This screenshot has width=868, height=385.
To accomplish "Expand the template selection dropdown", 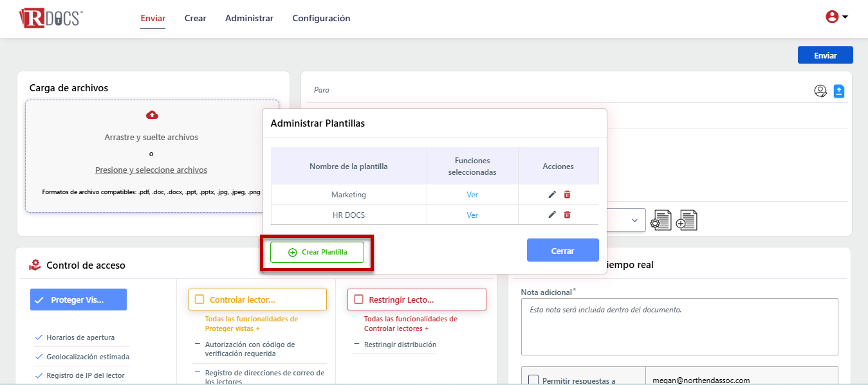I will coord(634,220).
